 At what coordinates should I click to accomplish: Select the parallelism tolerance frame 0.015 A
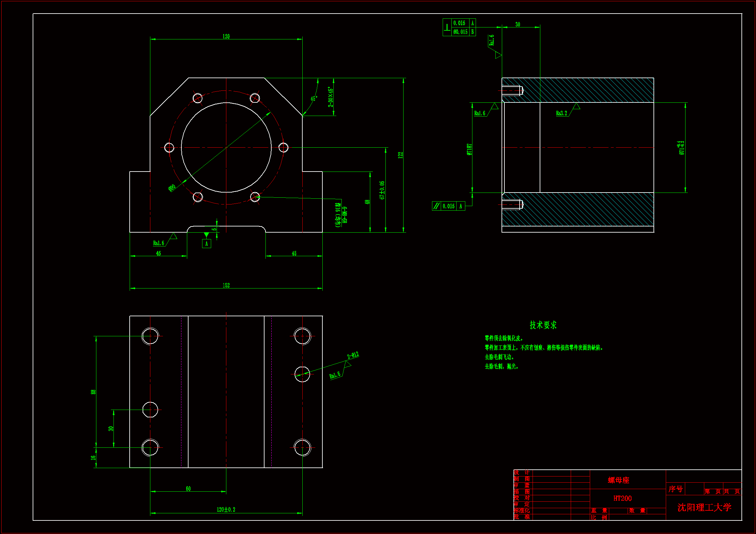click(448, 206)
